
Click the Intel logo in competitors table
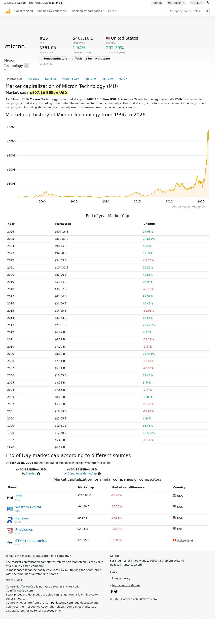[10, 498]
